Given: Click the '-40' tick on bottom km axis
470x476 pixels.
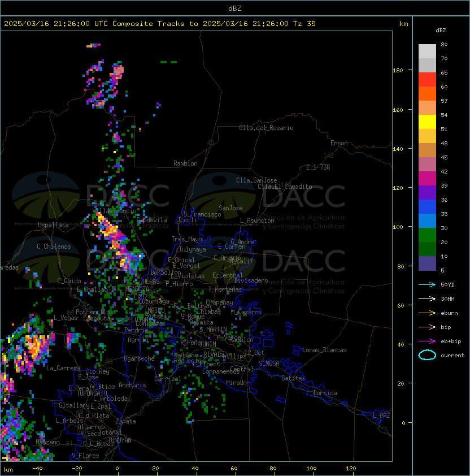Looking at the screenshot, I should coord(38,469).
